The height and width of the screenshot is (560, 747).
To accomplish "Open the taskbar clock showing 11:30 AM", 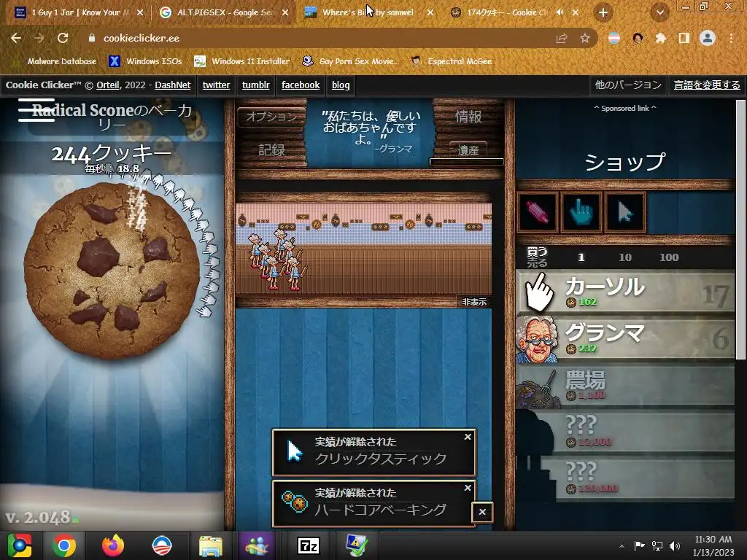I will [713, 545].
